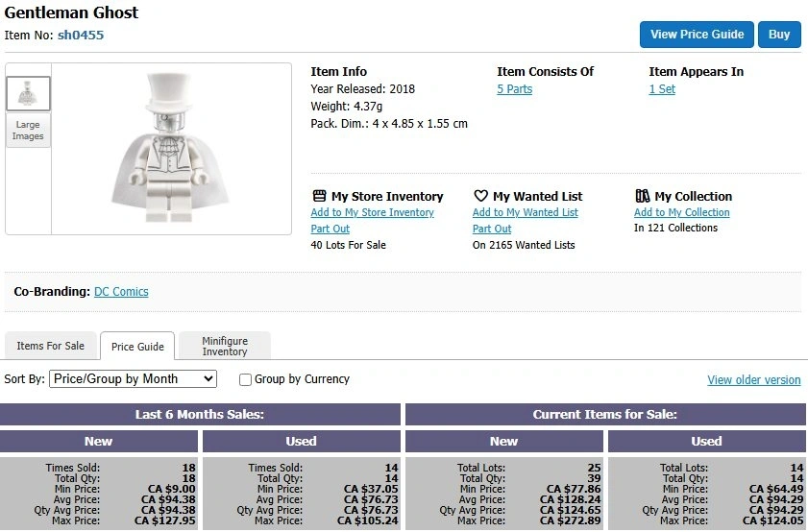Click Add to My Wanted List
808x532 pixels.
point(525,213)
